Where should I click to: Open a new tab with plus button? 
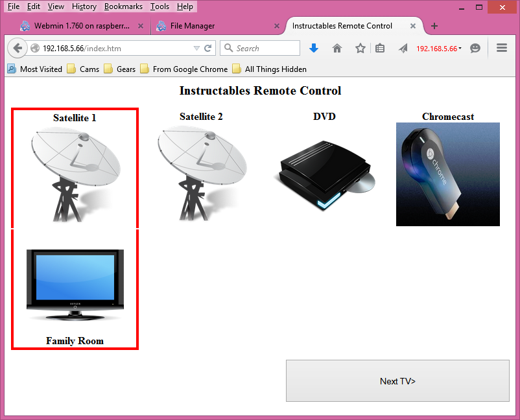[x=434, y=26]
